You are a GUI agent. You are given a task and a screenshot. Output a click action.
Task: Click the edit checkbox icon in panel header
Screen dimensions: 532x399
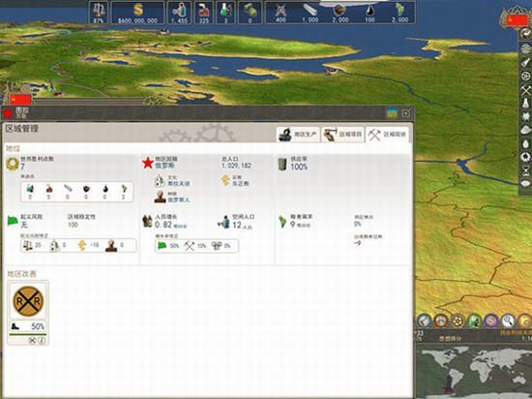tap(406, 112)
